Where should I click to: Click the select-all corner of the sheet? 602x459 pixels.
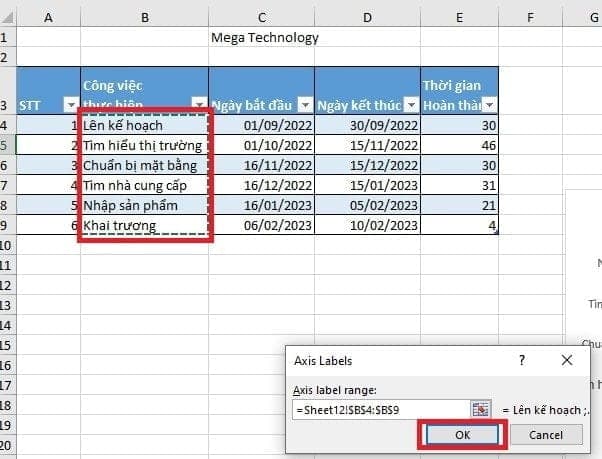[7, 17]
